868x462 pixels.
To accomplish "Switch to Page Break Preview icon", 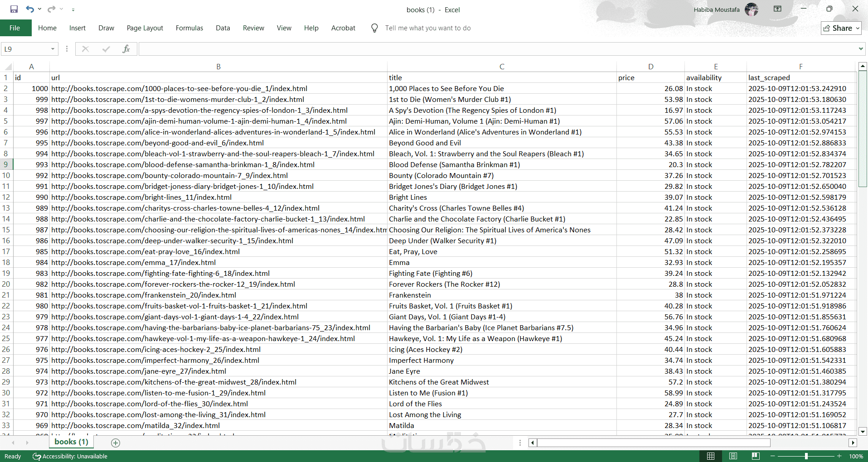I will (x=755, y=456).
